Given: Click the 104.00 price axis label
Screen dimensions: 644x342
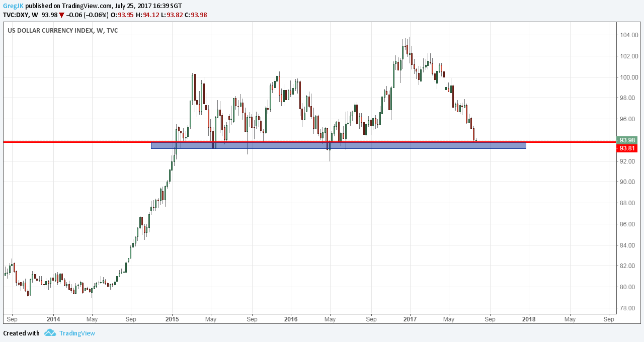Looking at the screenshot, I should coord(628,35).
